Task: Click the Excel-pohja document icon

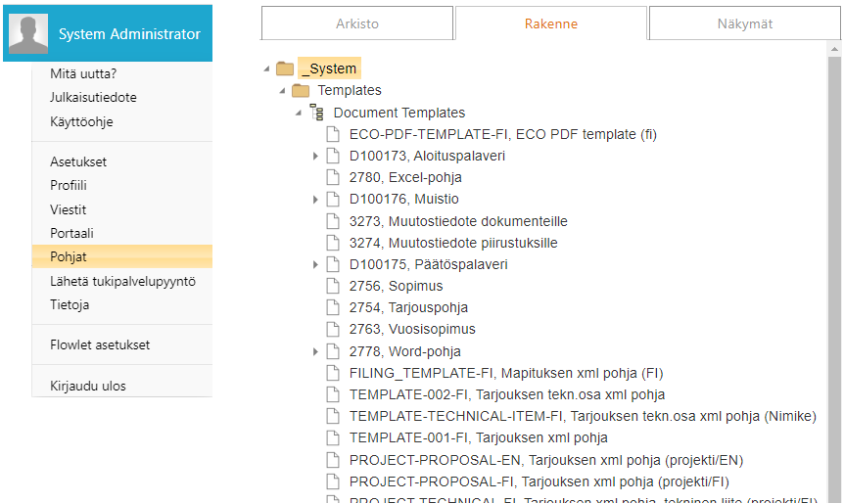Action: pyautogui.click(x=332, y=177)
